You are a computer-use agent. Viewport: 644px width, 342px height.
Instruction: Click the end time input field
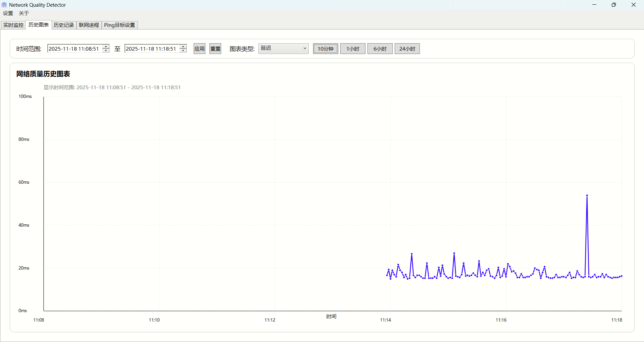pos(151,49)
